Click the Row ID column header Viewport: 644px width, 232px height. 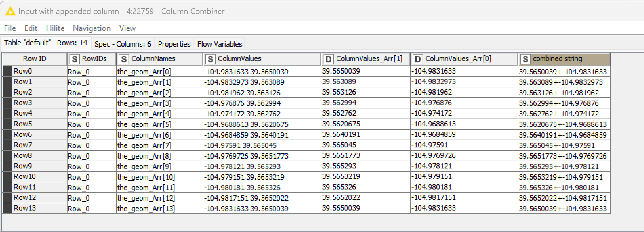coord(35,59)
